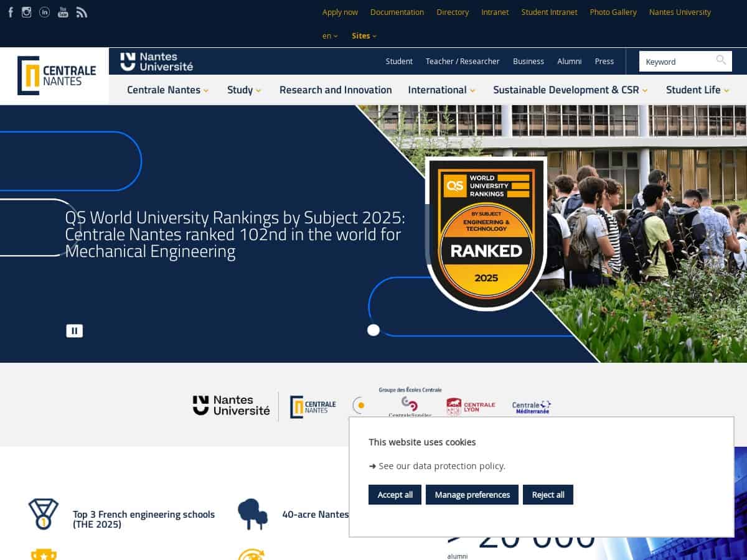
Task: Select the Teacher / Researcher link
Action: 463,61
